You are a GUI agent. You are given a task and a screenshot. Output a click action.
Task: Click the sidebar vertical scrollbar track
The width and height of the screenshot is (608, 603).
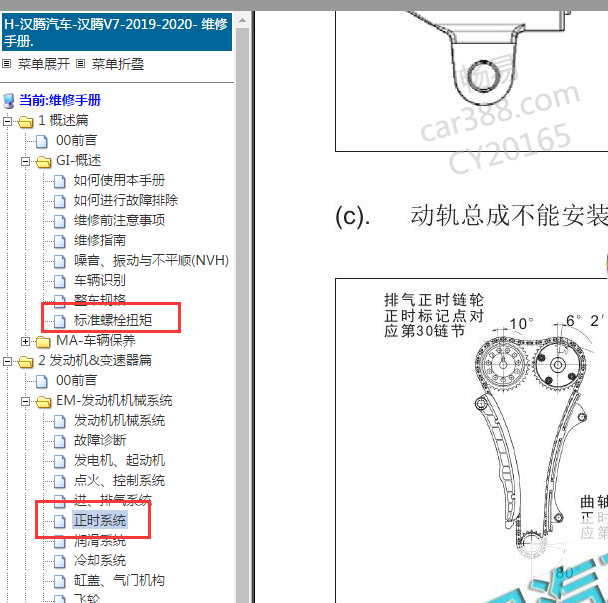point(242,315)
